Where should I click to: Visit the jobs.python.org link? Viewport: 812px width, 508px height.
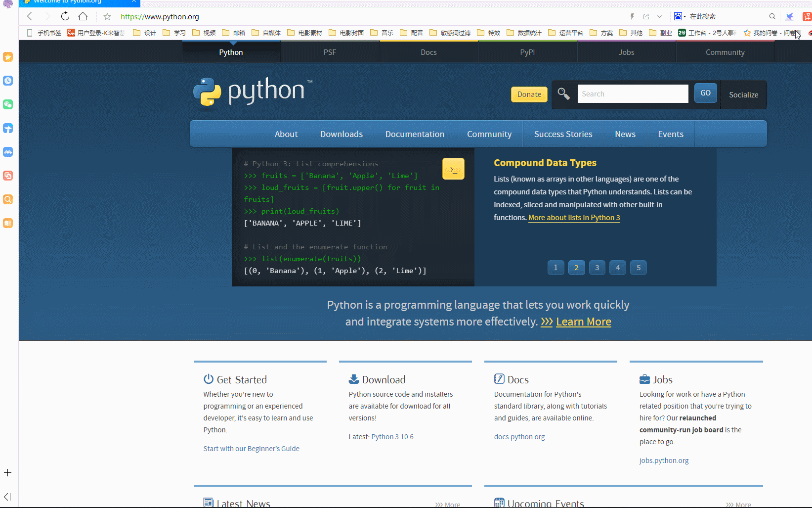point(664,461)
